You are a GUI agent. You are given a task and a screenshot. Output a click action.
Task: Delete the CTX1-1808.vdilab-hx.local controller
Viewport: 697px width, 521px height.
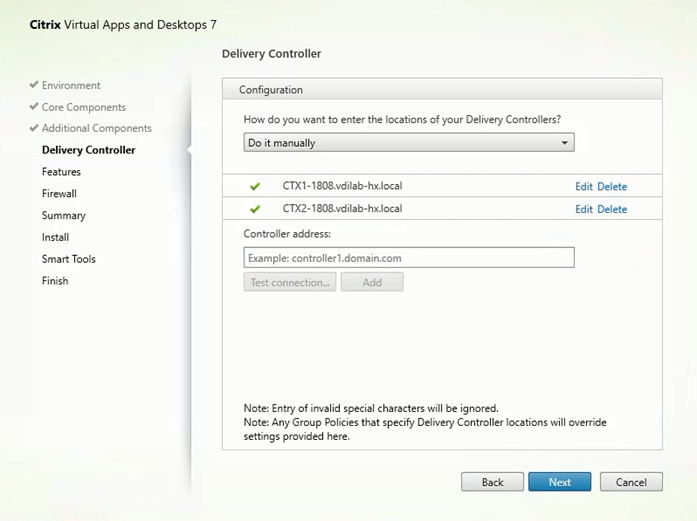612,186
